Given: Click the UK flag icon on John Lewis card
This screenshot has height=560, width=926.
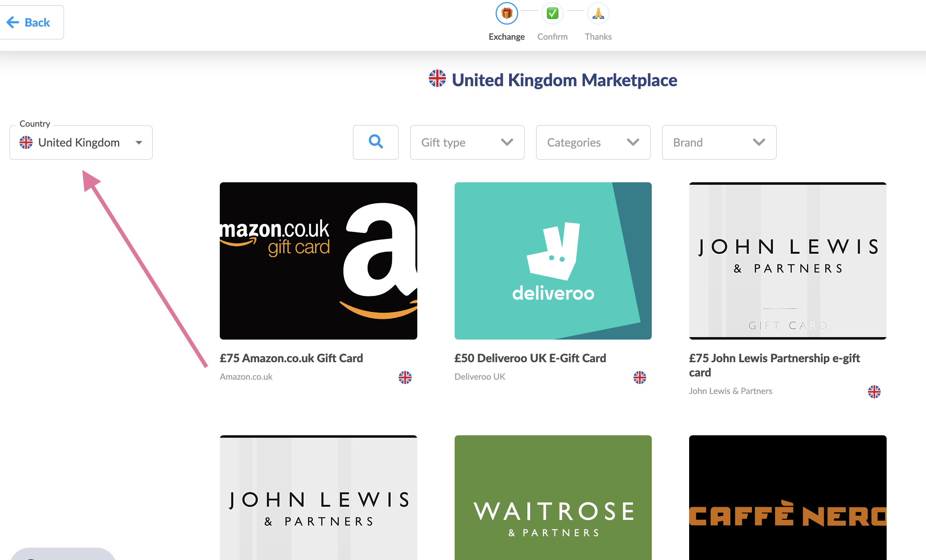Looking at the screenshot, I should point(874,392).
